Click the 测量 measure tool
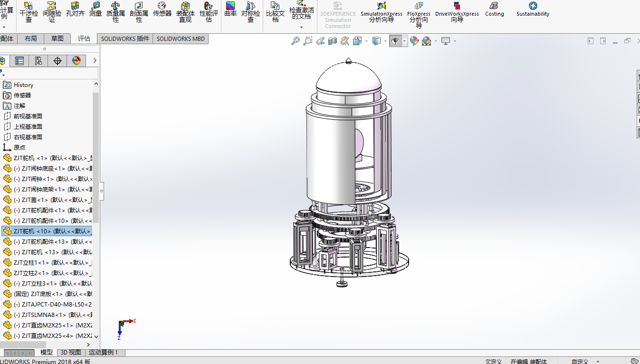640x364 pixels. pyautogui.click(x=96, y=10)
